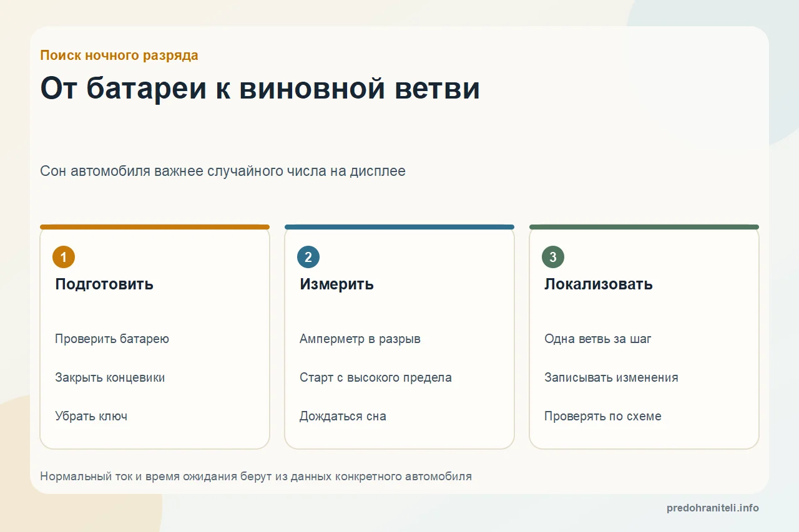
Task: Click the 'Измерить' card title
Action: [x=337, y=284]
